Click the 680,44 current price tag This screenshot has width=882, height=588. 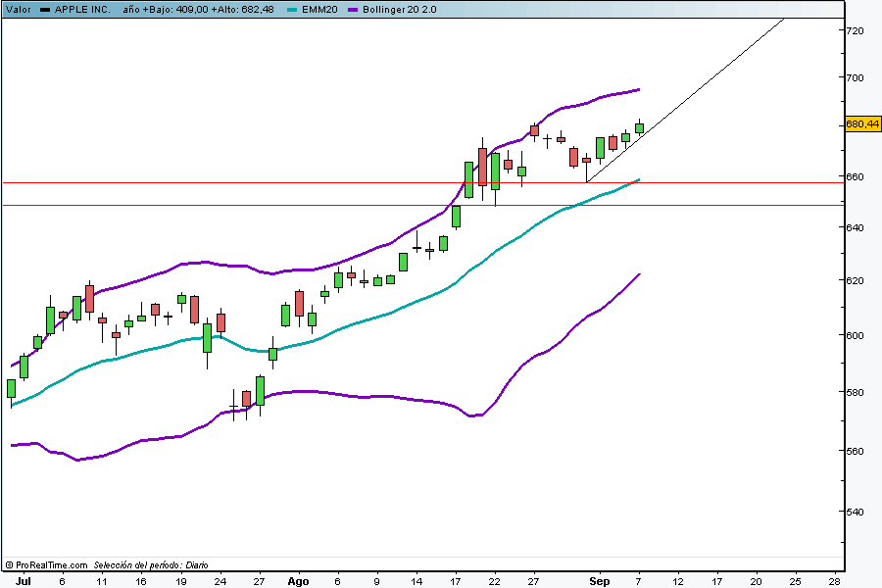861,124
